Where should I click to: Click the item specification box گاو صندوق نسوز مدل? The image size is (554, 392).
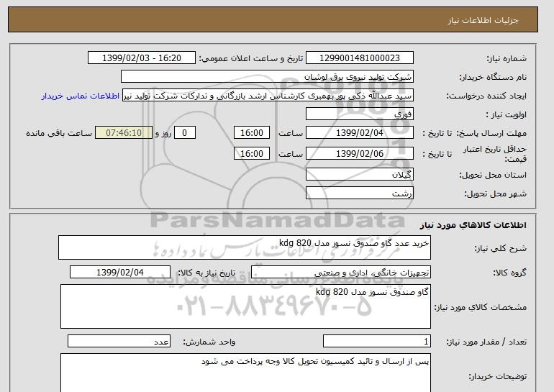click(x=245, y=306)
